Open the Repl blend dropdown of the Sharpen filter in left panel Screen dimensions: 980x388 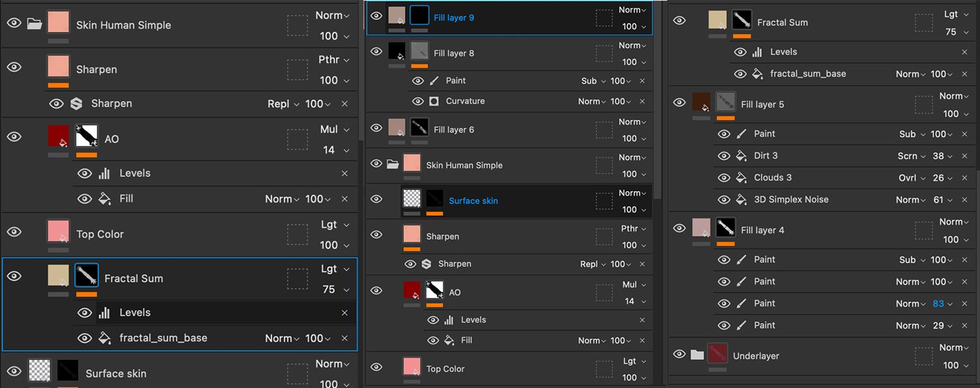click(x=283, y=103)
